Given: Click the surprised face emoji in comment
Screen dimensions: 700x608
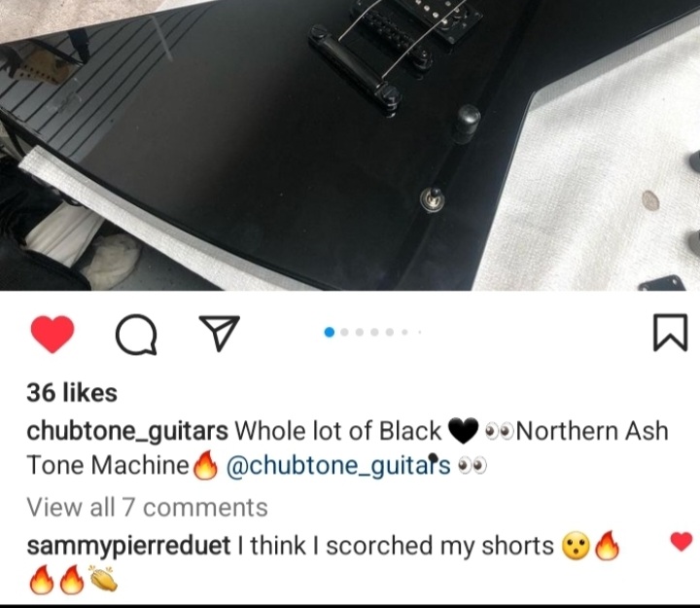Looking at the screenshot, I should click(x=577, y=546).
